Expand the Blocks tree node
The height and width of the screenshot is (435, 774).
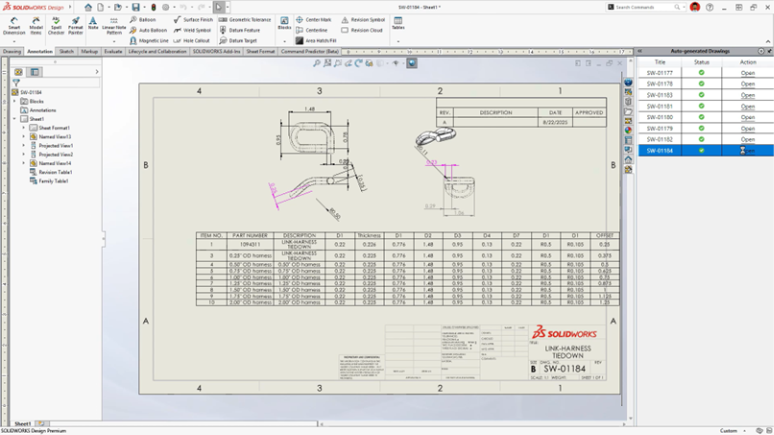pos(14,101)
